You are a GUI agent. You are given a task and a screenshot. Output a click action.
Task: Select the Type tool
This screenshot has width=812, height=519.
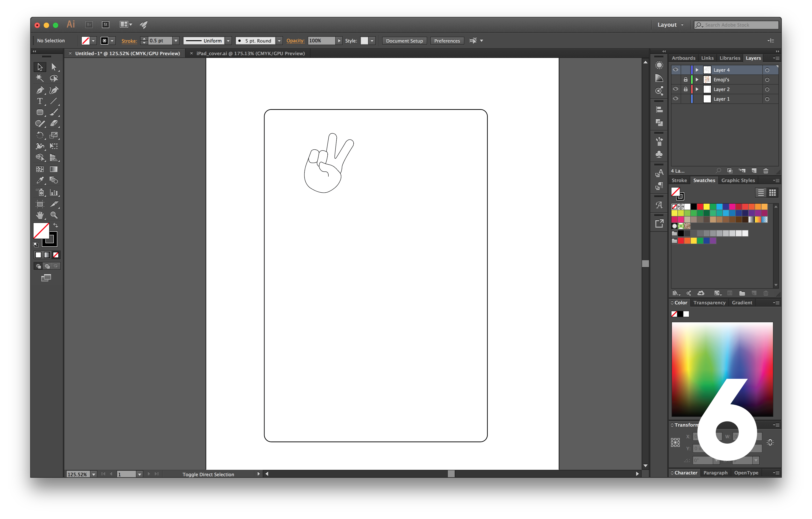click(x=40, y=101)
